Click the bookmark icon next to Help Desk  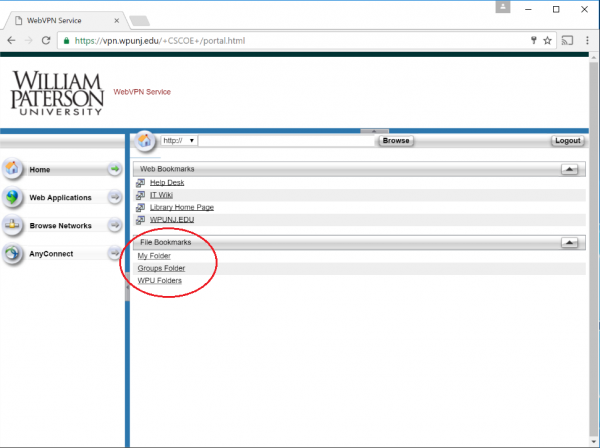(x=141, y=183)
